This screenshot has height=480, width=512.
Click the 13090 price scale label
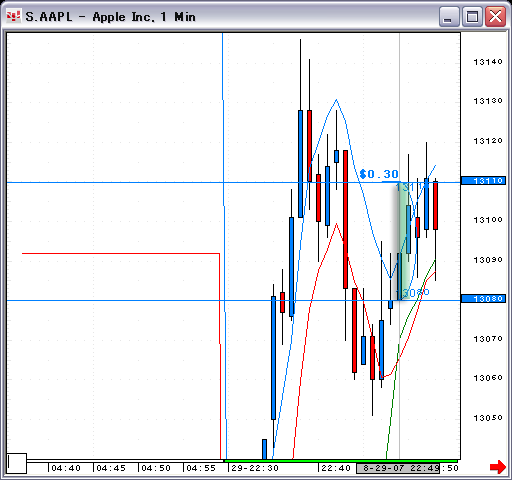(488, 260)
